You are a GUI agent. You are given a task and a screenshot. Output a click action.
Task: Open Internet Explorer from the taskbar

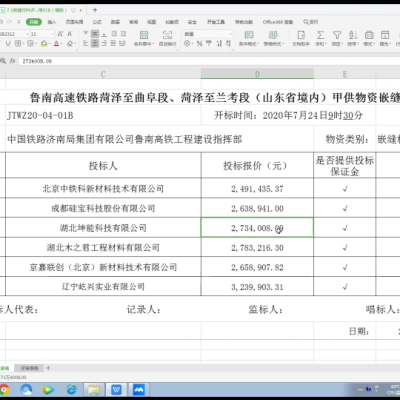point(71,389)
